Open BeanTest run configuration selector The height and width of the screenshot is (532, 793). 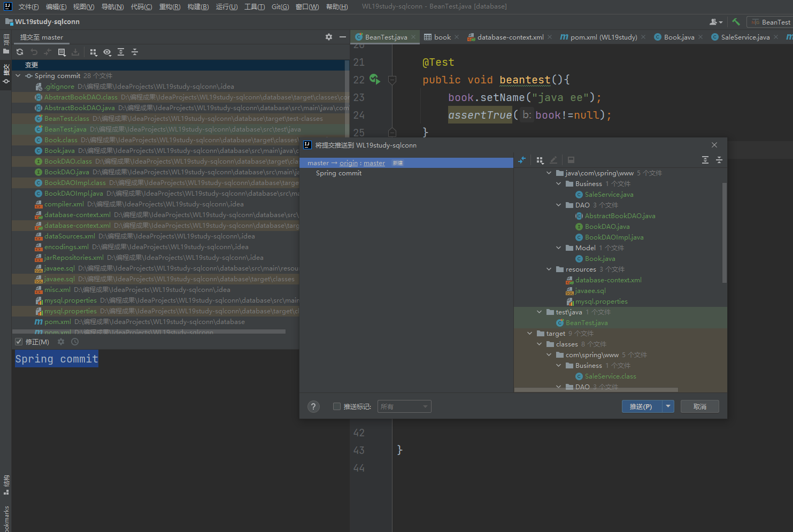click(770, 22)
